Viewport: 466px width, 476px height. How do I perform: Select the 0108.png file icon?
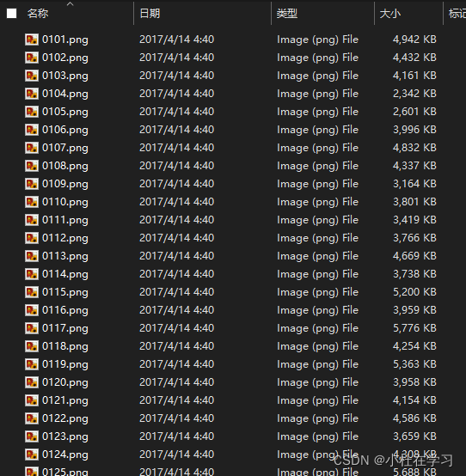coord(32,166)
